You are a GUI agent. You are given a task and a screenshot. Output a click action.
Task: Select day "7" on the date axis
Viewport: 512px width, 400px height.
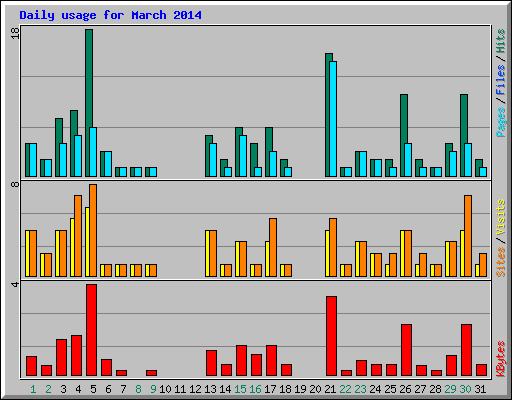(x=123, y=389)
